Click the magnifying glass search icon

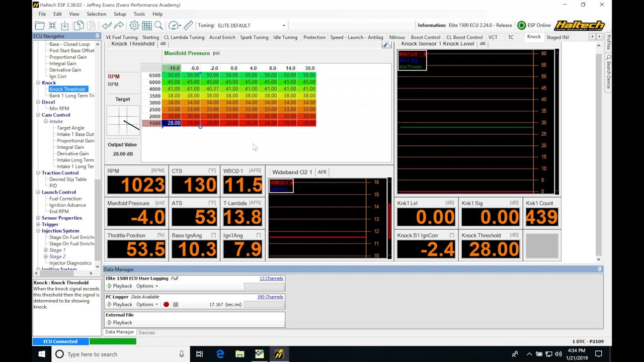[x=158, y=26]
